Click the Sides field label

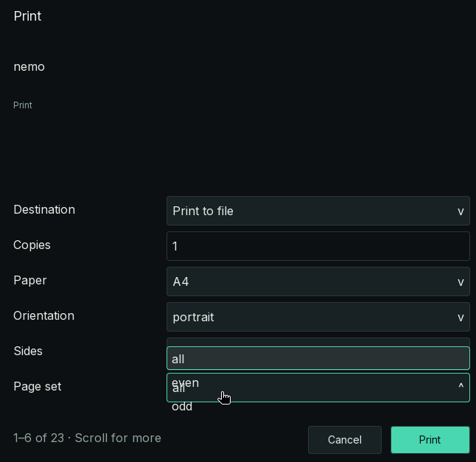[28, 351]
